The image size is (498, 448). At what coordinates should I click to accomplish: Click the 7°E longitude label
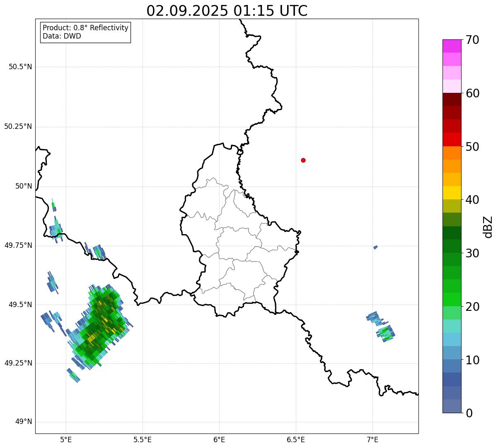coord(372,439)
